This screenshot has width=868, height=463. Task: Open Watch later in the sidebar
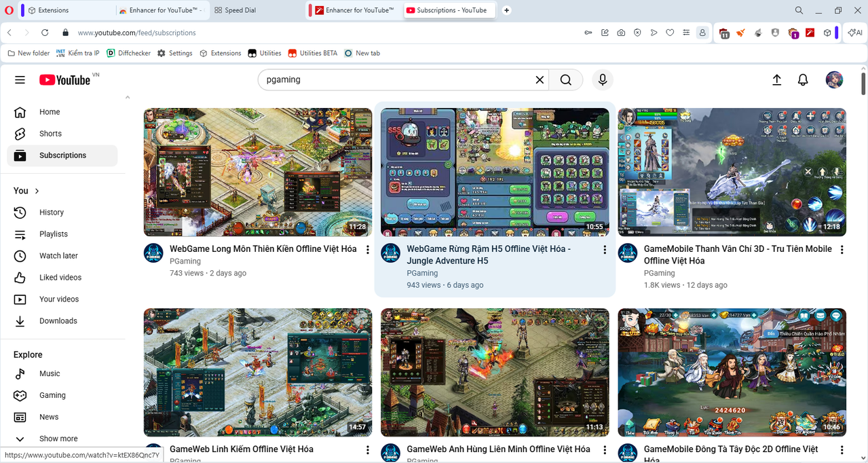pyautogui.click(x=62, y=256)
